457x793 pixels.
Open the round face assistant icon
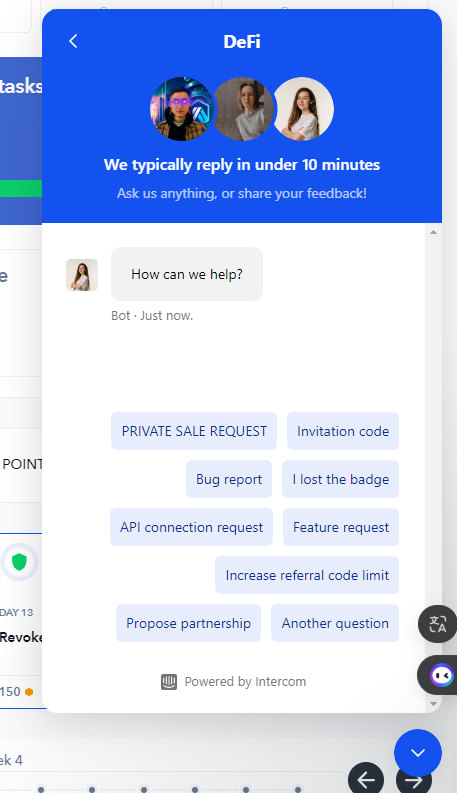point(441,675)
